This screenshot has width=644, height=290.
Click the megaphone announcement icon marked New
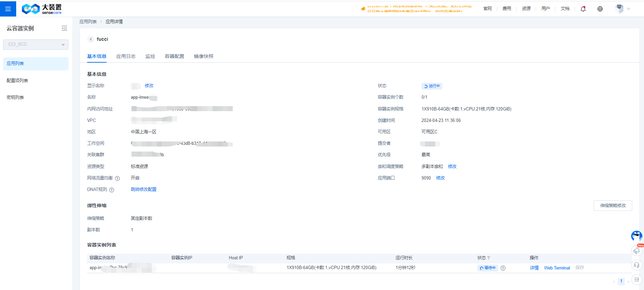[x=636, y=251]
